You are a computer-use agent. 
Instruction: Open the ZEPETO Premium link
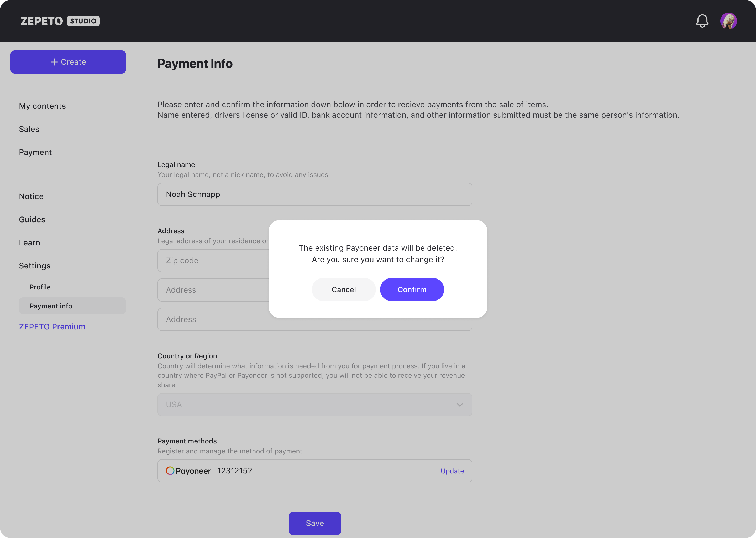[52, 327]
